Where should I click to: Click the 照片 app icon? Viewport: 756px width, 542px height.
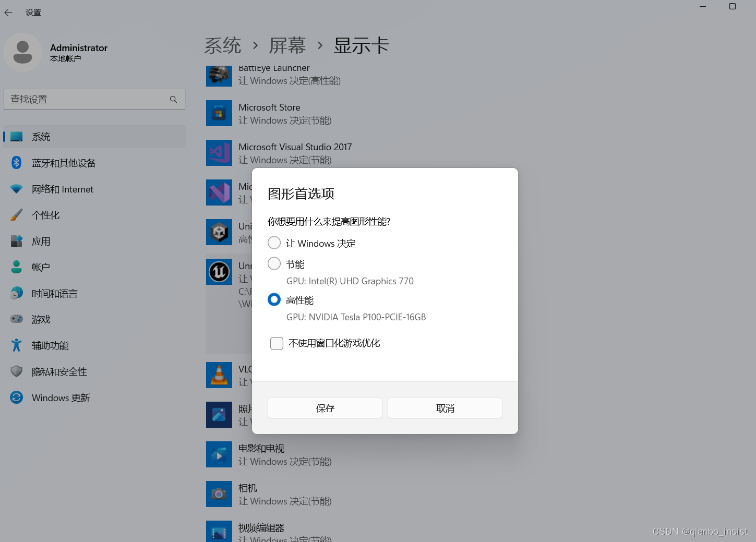tap(219, 415)
